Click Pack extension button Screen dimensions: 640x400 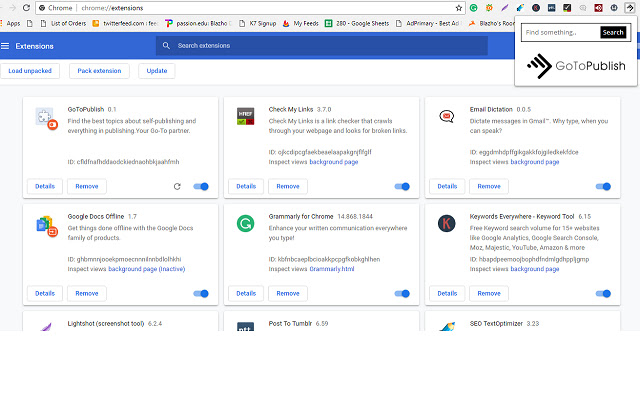click(99, 71)
